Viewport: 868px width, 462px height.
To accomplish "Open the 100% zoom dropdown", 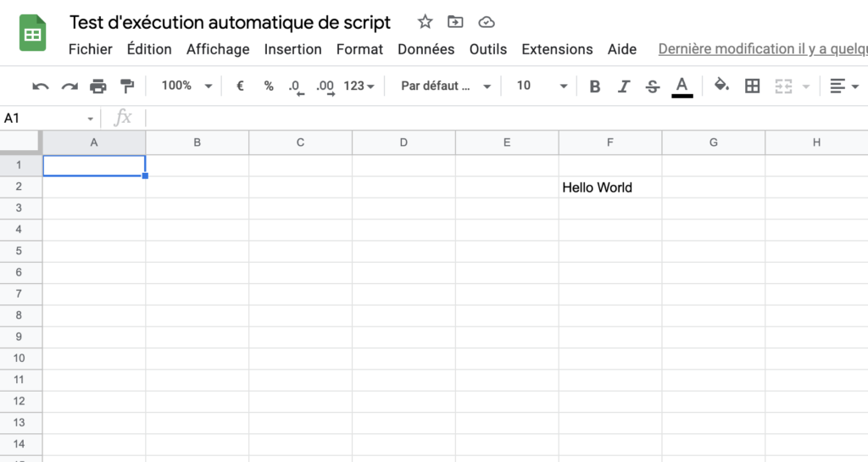I will click(186, 86).
